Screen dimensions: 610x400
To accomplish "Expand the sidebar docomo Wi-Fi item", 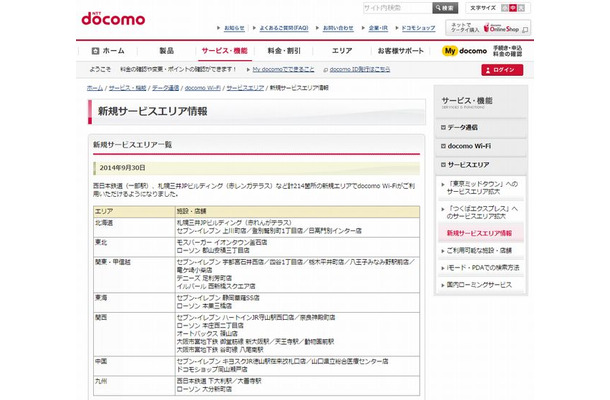I will [480, 146].
